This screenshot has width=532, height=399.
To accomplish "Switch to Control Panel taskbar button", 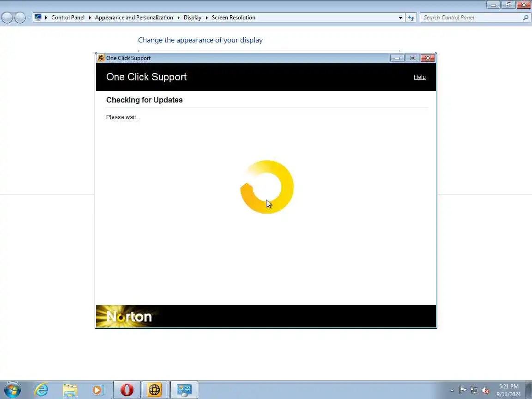I will [184, 389].
